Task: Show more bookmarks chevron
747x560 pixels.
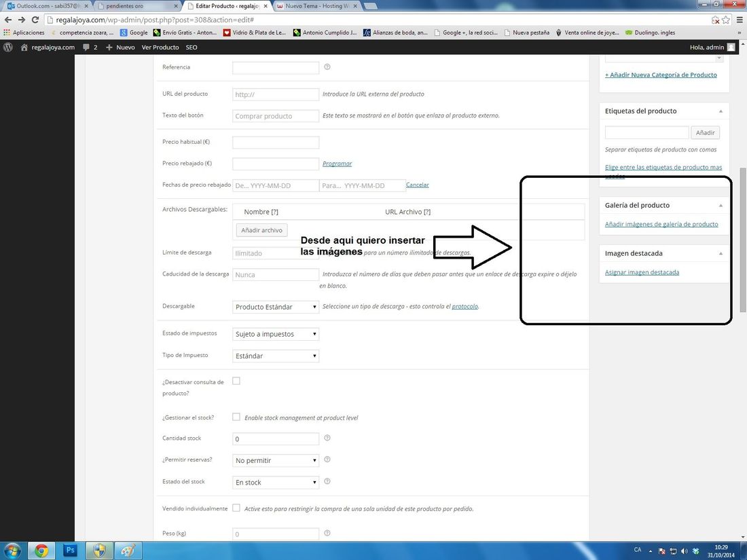Action: pyautogui.click(x=740, y=33)
